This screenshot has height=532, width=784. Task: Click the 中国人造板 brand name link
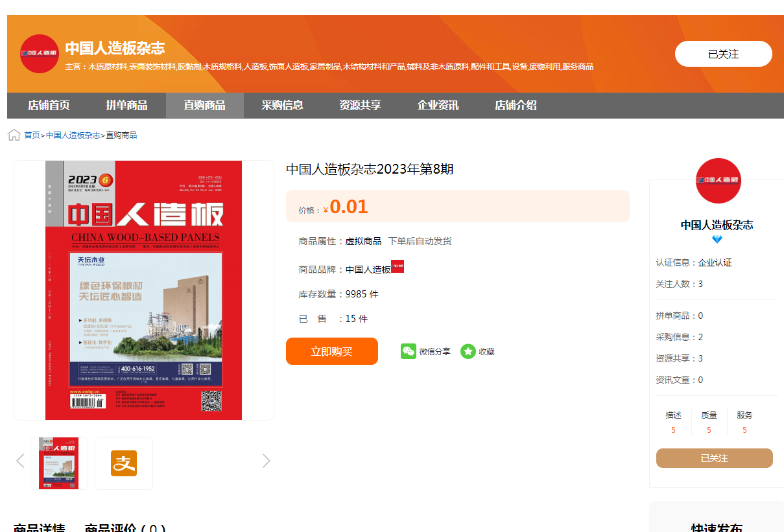[368, 270]
